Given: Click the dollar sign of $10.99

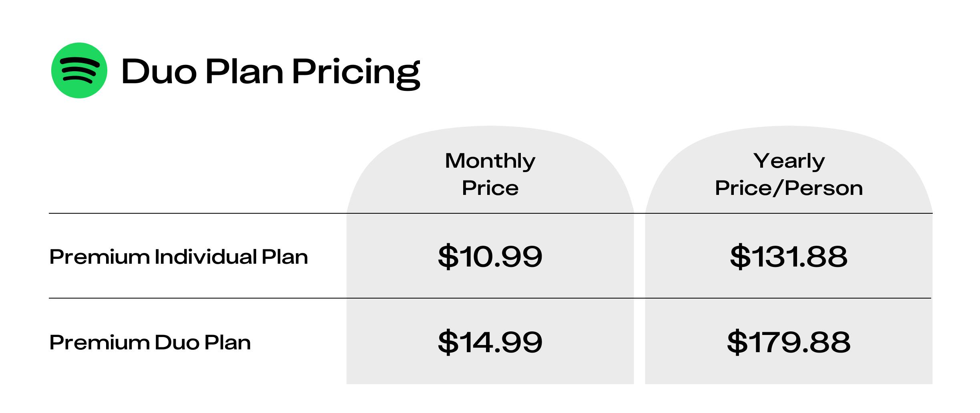Looking at the screenshot, I should (448, 257).
